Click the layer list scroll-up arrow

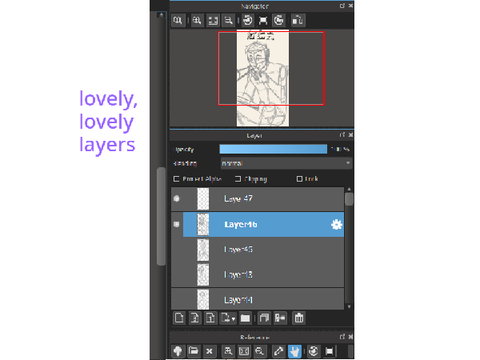point(349,189)
